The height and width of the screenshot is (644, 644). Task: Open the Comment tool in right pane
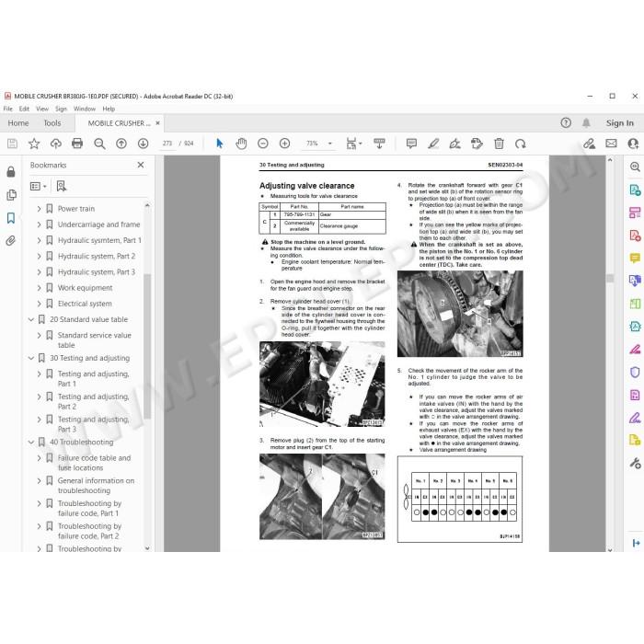635,258
